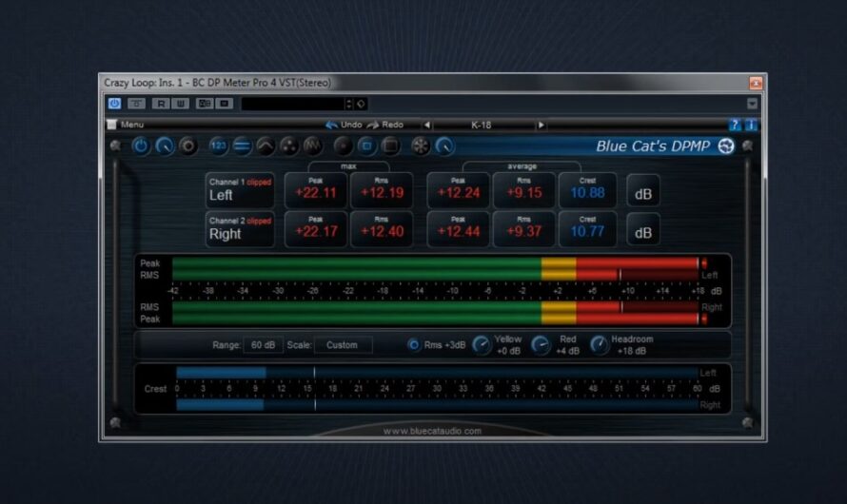Image resolution: width=847 pixels, height=504 pixels.
Task: Toggle the curve display icon
Action: pyautogui.click(x=266, y=145)
